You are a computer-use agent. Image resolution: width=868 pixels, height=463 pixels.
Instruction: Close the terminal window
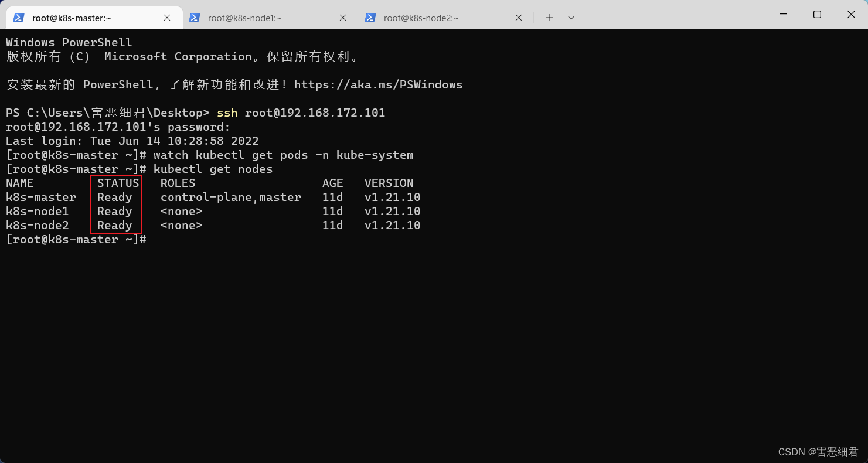pyautogui.click(x=851, y=15)
